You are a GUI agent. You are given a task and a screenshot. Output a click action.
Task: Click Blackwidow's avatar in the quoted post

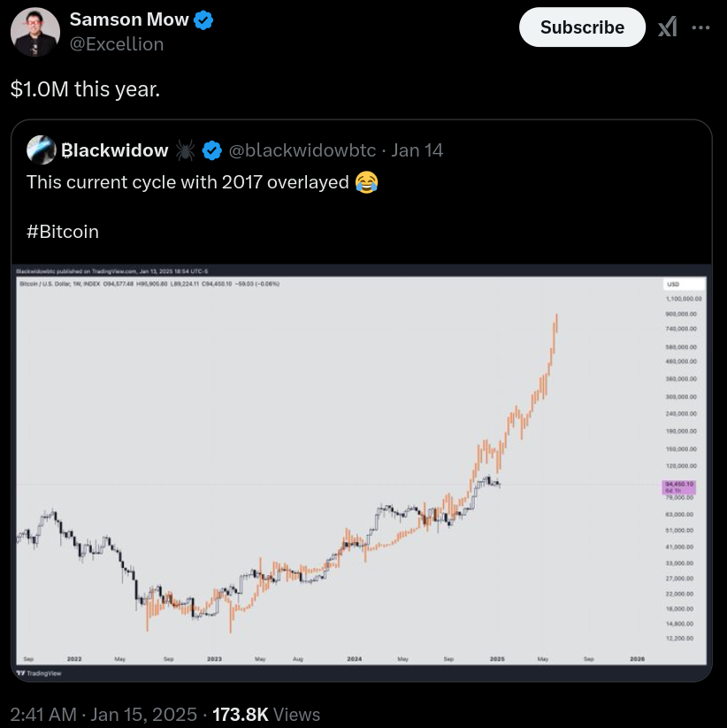[x=42, y=150]
